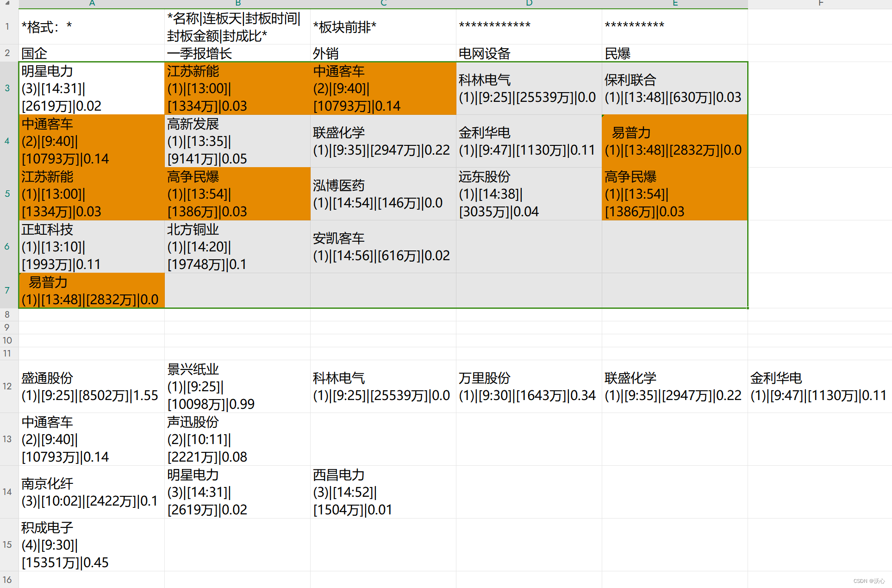
Task: Click the '积成电子' cell
Action: [92, 545]
